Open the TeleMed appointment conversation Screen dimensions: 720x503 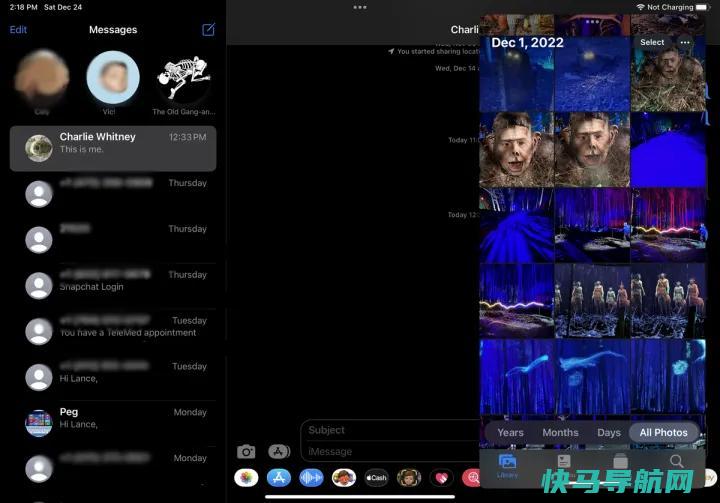[x=113, y=331]
